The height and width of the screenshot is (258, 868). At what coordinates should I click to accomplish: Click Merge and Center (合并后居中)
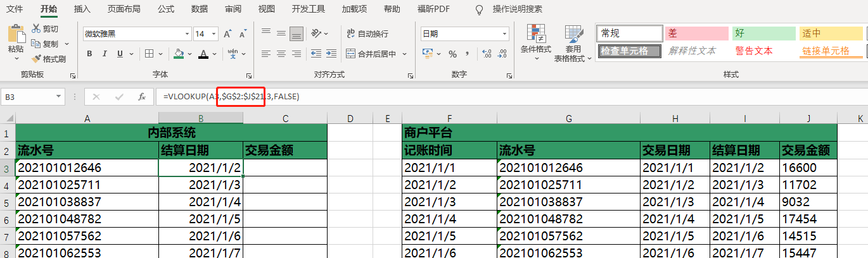(371, 54)
